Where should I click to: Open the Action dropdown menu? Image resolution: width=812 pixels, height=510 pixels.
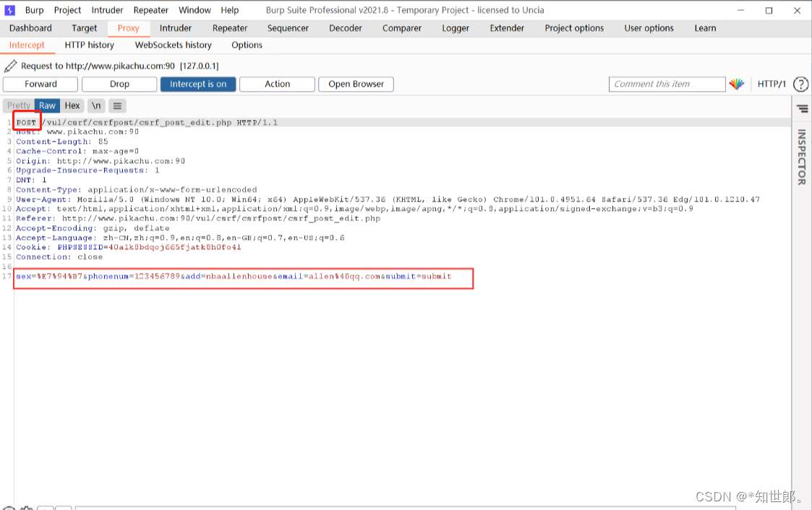pos(277,85)
